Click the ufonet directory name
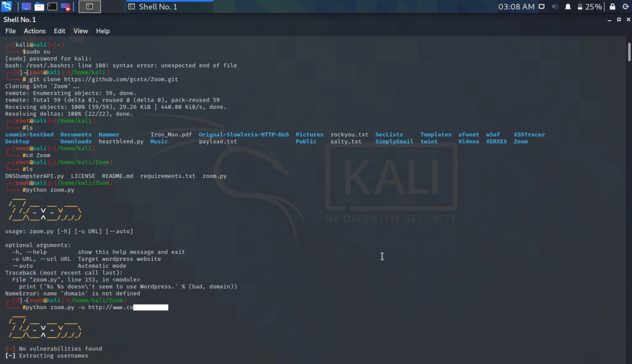This screenshot has width=632, height=364. [x=469, y=135]
